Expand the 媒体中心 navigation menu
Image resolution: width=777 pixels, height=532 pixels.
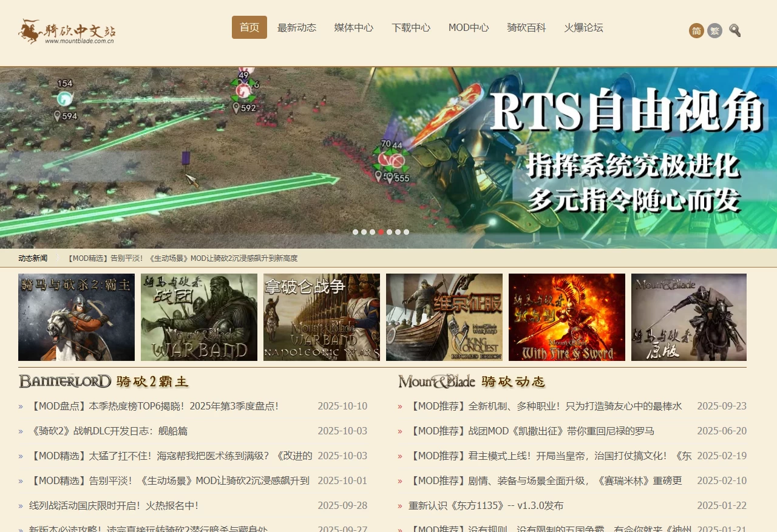pyautogui.click(x=354, y=27)
